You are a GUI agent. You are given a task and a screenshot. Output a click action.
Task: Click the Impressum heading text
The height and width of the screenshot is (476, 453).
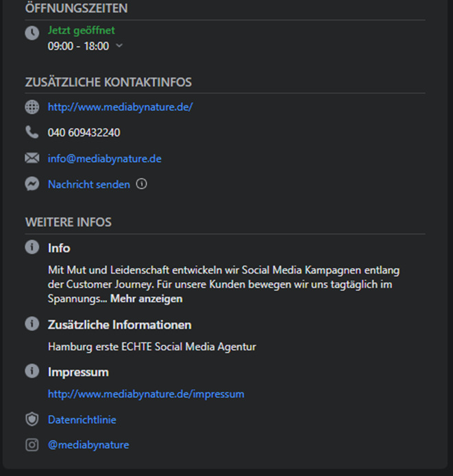click(x=78, y=372)
